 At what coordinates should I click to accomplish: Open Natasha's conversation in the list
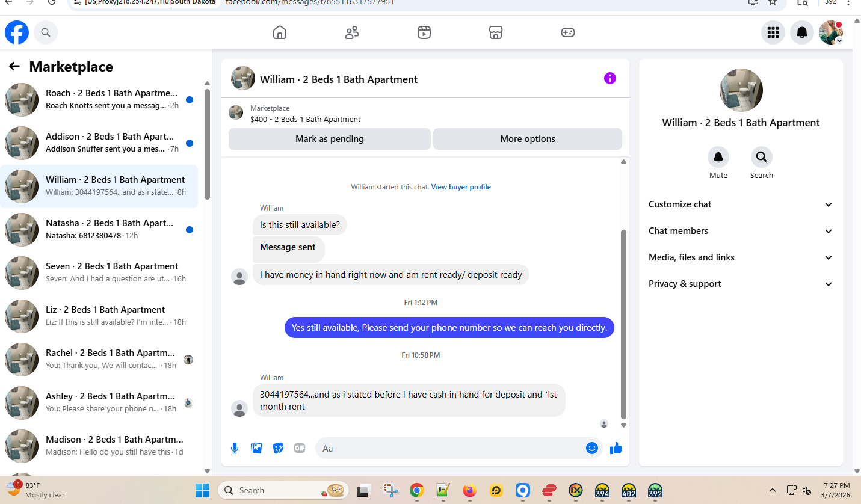click(99, 230)
